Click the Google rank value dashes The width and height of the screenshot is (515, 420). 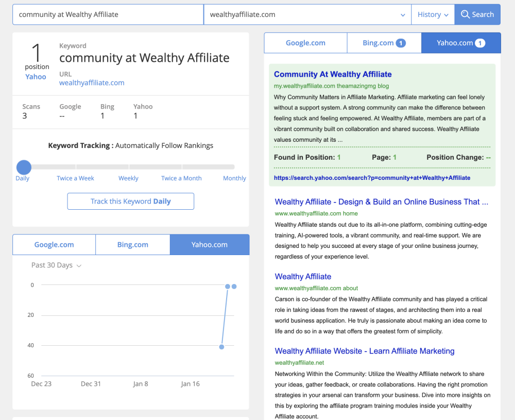62,116
